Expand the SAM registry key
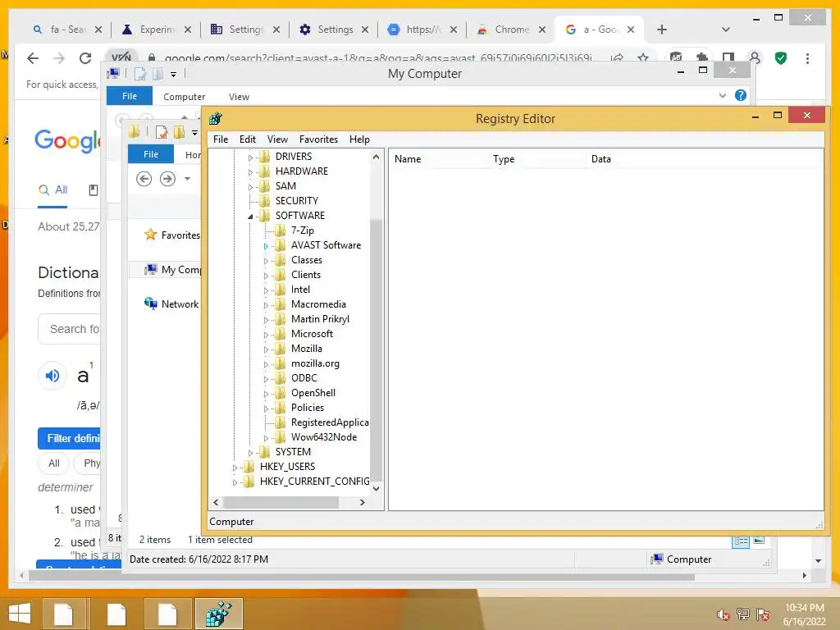This screenshot has width=840, height=630. [x=250, y=186]
